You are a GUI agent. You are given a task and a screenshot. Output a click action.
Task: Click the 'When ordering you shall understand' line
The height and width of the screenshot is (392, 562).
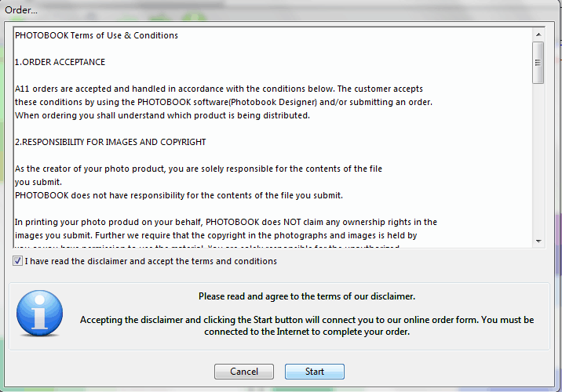click(x=162, y=115)
